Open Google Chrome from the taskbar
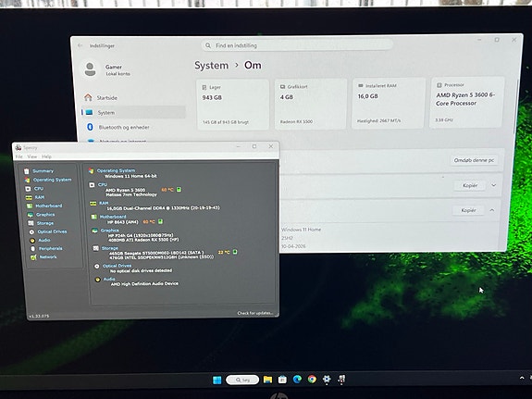The width and height of the screenshot is (532, 399). 312,379
